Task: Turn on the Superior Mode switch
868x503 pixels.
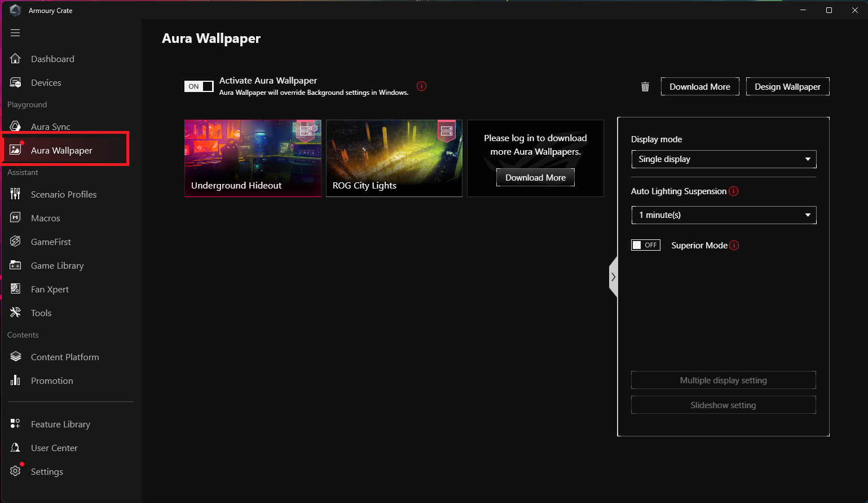Action: tap(646, 245)
